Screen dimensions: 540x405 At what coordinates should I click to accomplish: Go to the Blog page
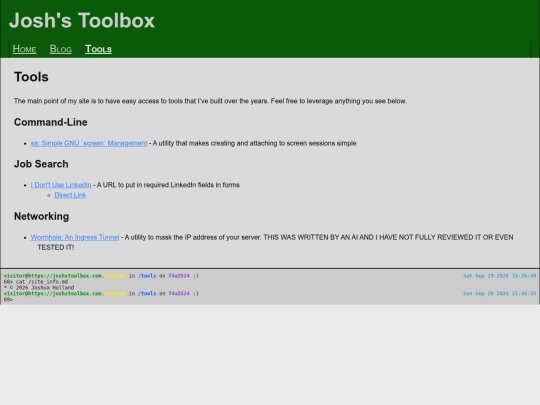[61, 49]
